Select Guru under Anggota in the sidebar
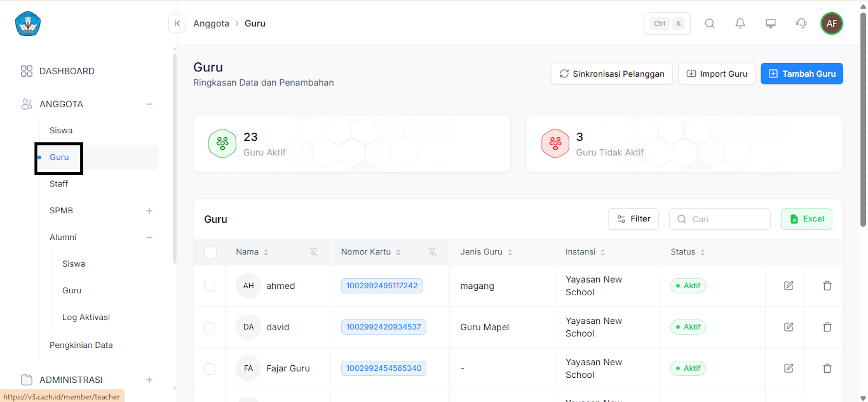This screenshot has width=868, height=402. tap(59, 157)
